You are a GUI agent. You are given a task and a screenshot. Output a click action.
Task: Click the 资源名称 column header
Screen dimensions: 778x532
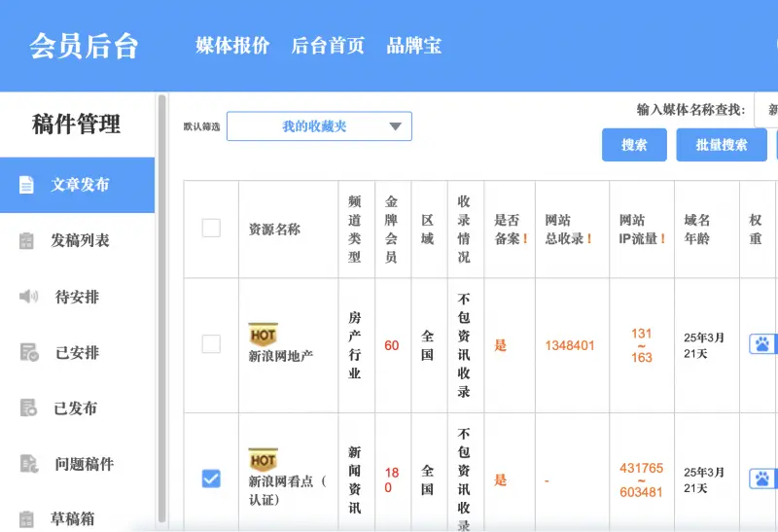click(x=274, y=230)
